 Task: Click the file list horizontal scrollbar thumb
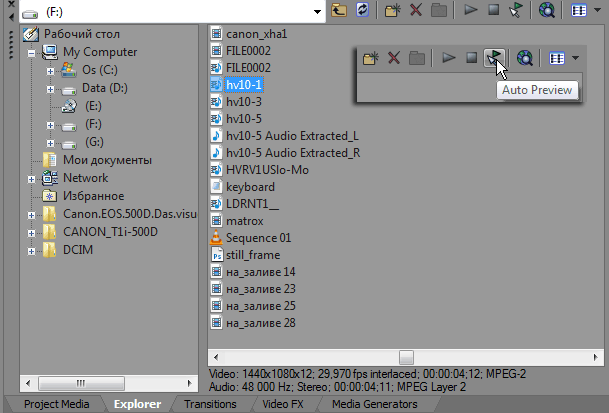405,355
